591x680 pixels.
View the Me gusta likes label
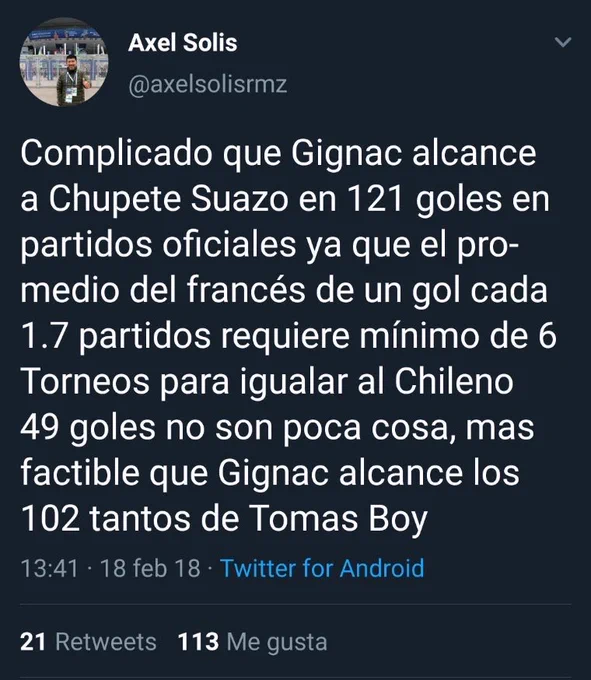277,642
